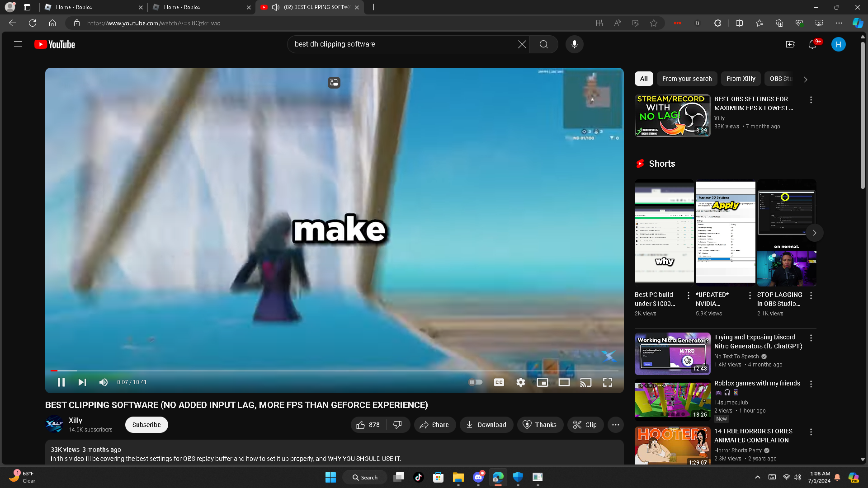868x488 pixels.
Task: Skip to the next video
Action: 82,382
